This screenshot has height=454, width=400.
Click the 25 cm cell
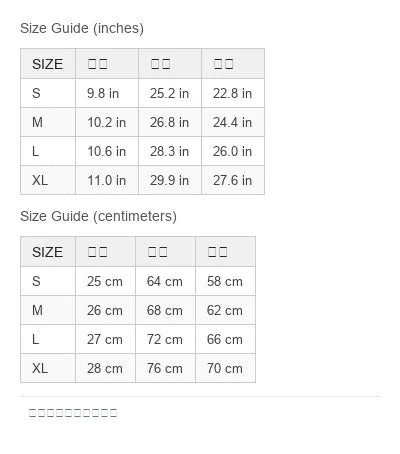(x=105, y=281)
